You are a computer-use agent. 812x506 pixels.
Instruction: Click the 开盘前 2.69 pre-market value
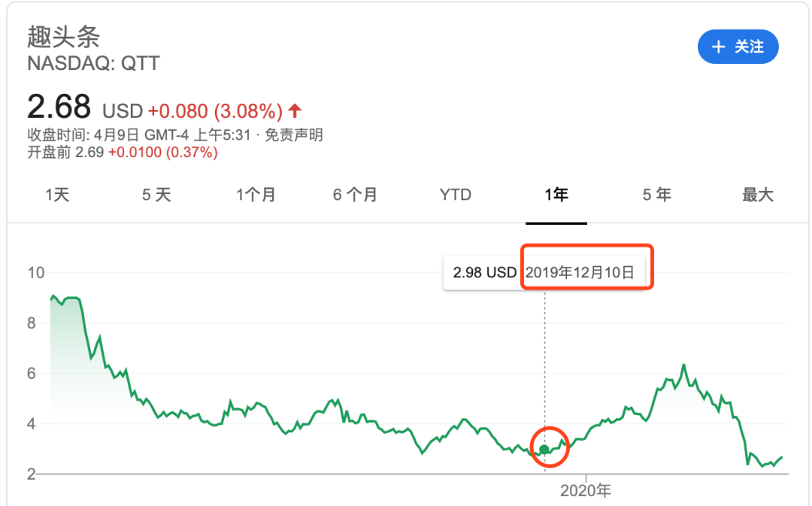coord(65,153)
